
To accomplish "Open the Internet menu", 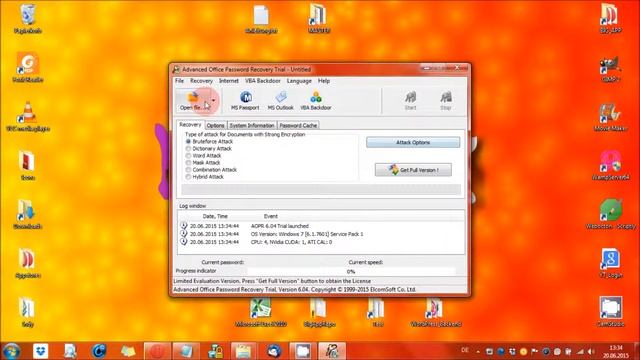I will 229,81.
